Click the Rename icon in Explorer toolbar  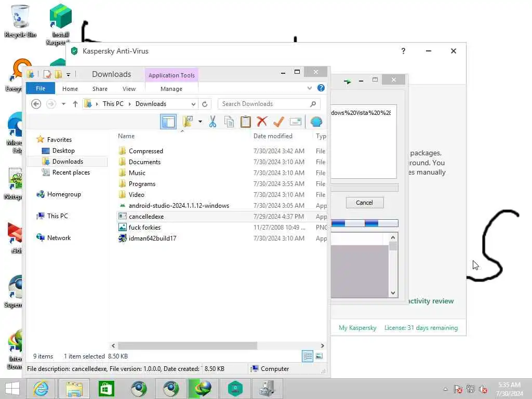tap(296, 122)
